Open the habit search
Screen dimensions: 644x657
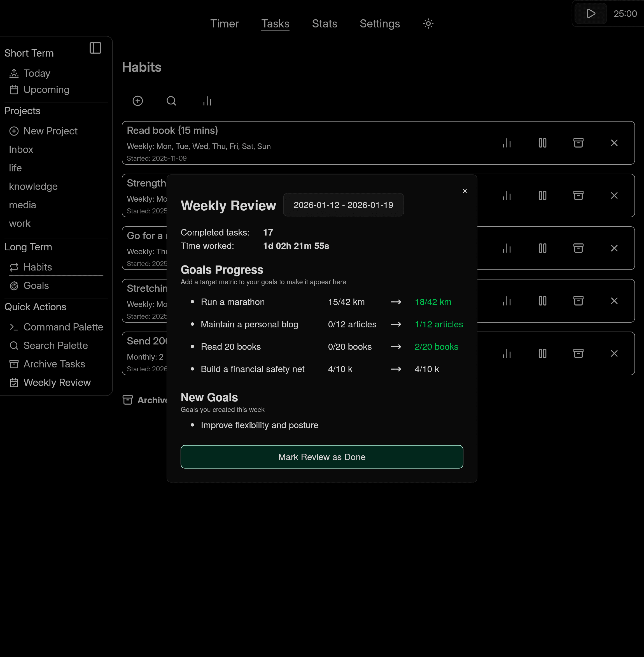pyautogui.click(x=171, y=101)
